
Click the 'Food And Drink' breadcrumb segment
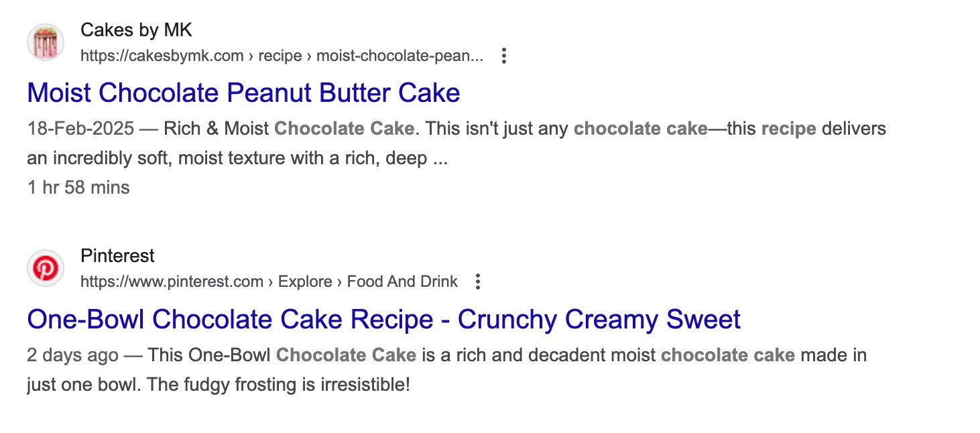tap(402, 282)
